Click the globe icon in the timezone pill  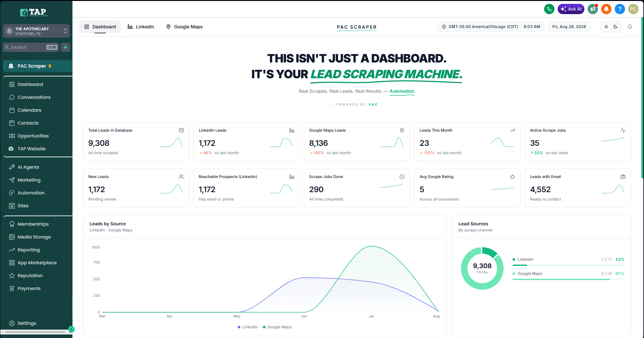pyautogui.click(x=444, y=27)
